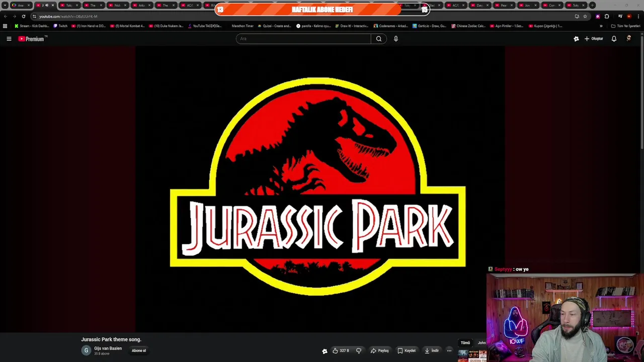The image size is (644, 362).
Task: Open the YouTube TAG bookmark
Action: (x=205, y=26)
